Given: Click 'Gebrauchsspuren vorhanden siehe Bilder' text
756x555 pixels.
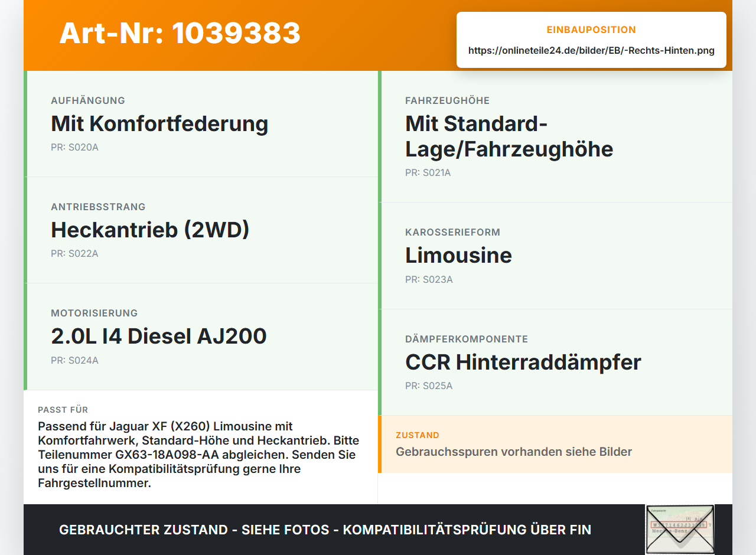Looking at the screenshot, I should [x=514, y=452].
